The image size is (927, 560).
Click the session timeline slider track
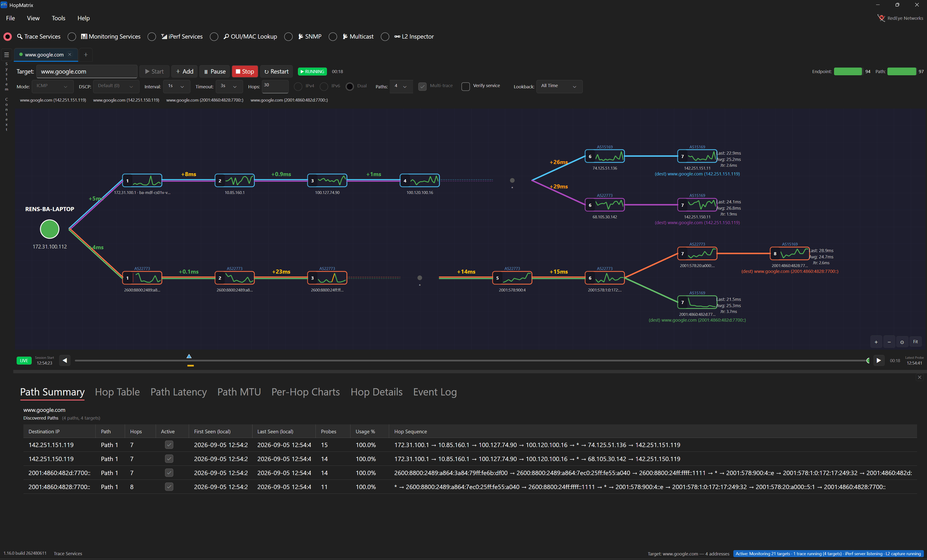coord(472,360)
